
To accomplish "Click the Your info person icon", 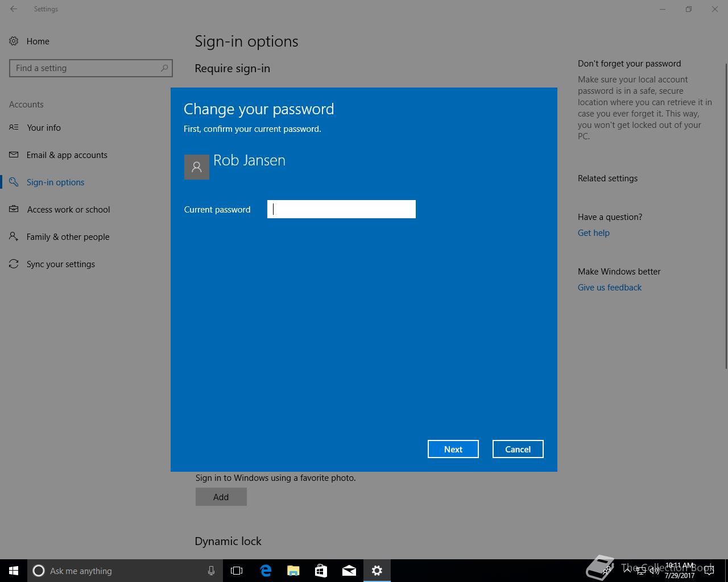I will 14,127.
